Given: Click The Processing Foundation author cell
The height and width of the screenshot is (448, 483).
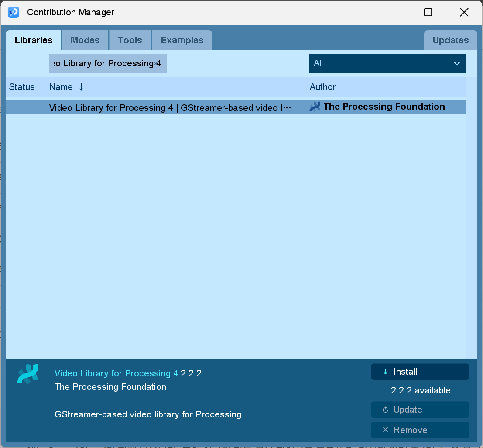Looking at the screenshot, I should click(x=384, y=107).
